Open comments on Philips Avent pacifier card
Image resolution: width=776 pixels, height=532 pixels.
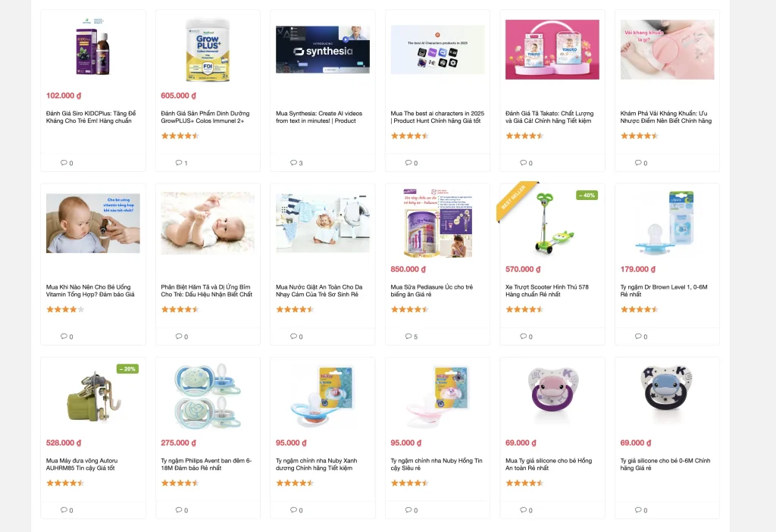[x=179, y=510]
